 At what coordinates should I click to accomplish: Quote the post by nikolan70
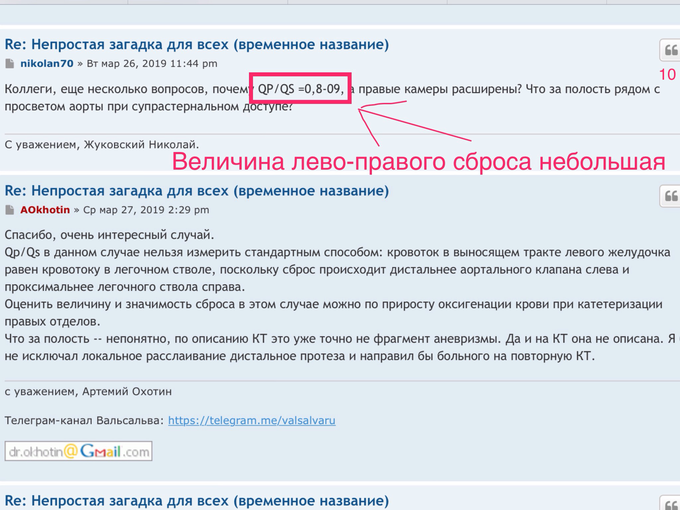[670, 50]
